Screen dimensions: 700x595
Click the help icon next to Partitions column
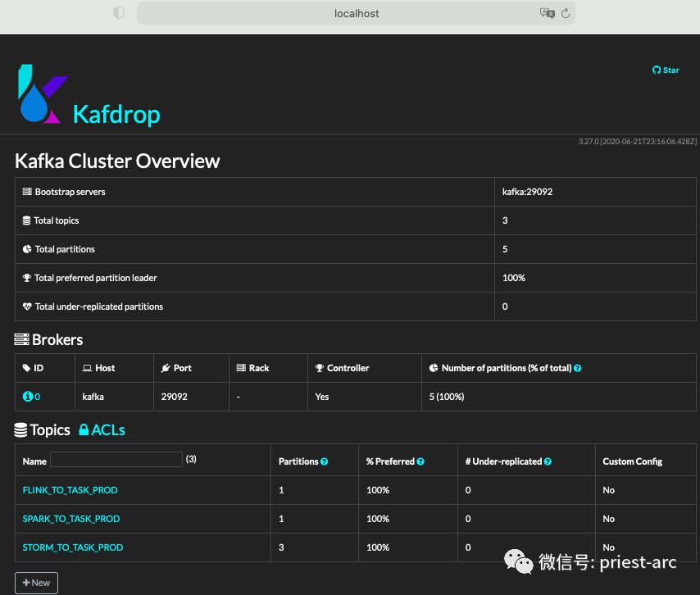(325, 462)
